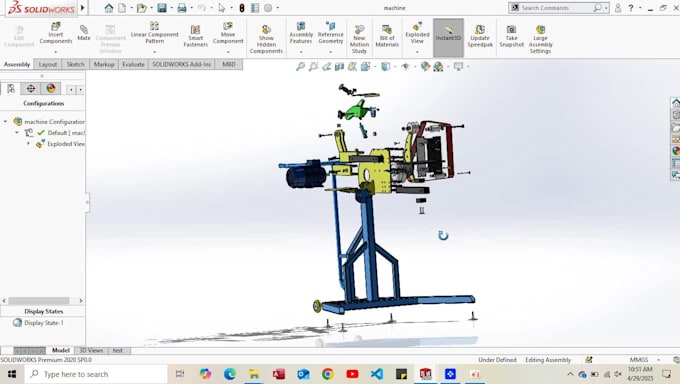Start a New Motion Study
The height and width of the screenshot is (384, 680).
coord(359,39)
